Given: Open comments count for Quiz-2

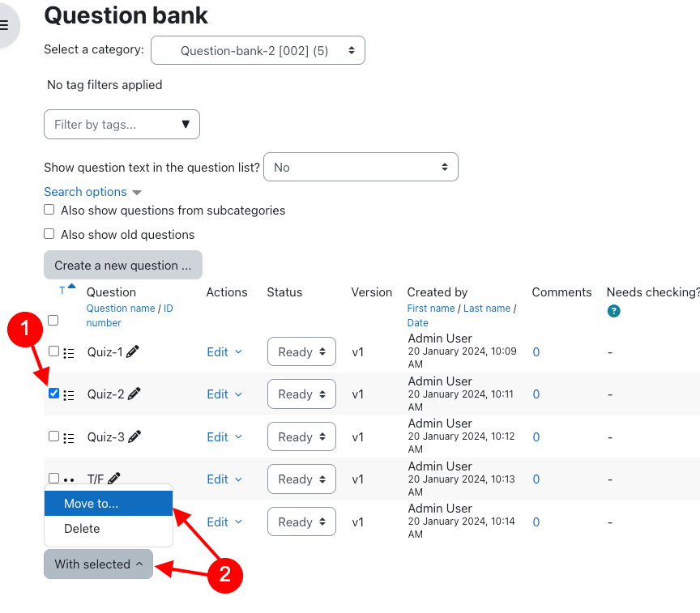Looking at the screenshot, I should click(536, 394).
